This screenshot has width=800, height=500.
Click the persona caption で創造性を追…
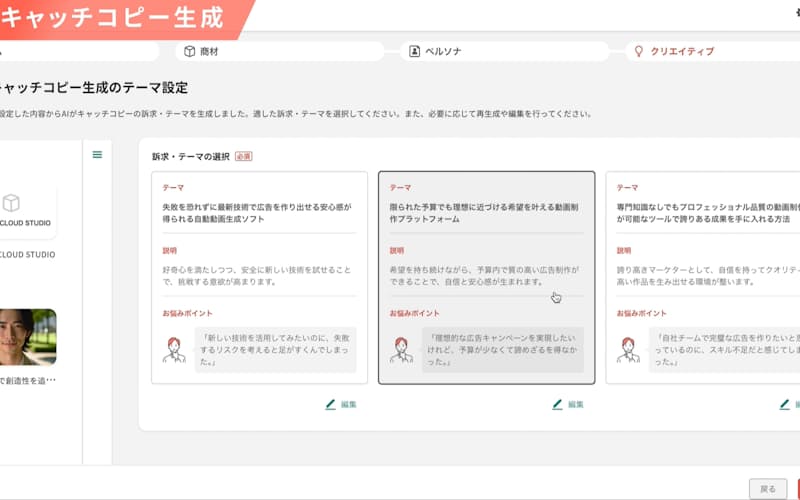pyautogui.click(x=28, y=381)
